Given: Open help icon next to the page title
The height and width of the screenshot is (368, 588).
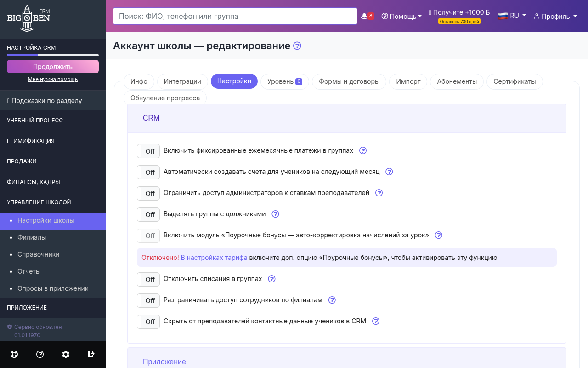Looking at the screenshot, I should [297, 46].
